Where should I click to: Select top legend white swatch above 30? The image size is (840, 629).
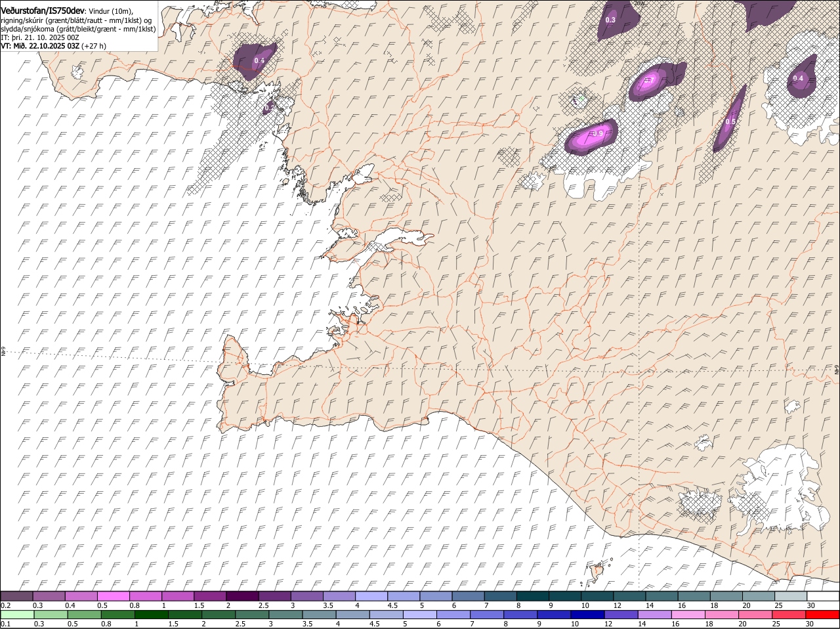tap(824, 596)
